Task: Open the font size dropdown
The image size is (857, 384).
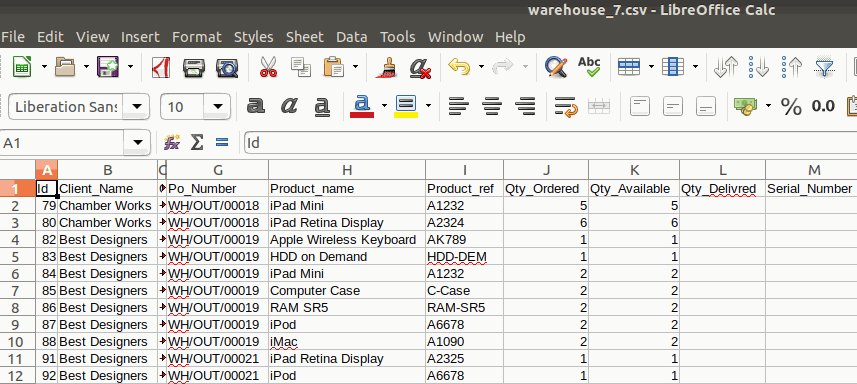Action: click(x=218, y=107)
